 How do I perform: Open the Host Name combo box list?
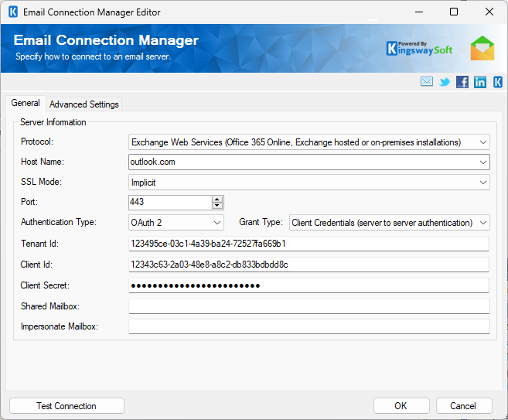tap(483, 162)
